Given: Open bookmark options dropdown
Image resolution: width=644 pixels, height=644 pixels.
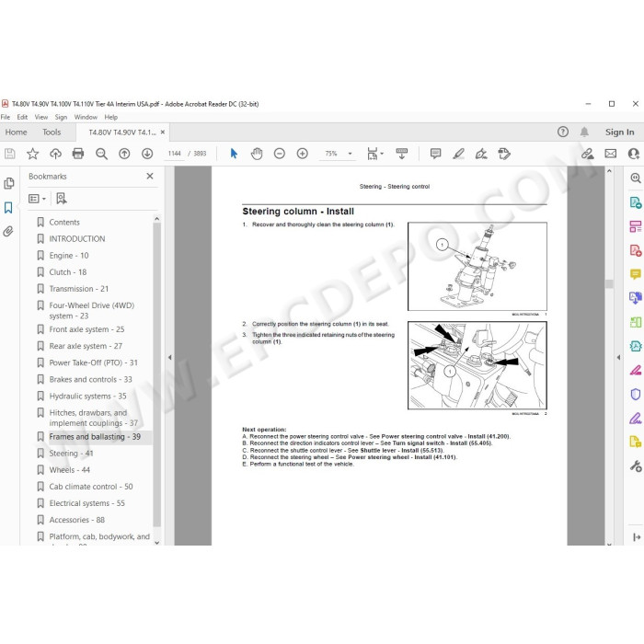Looking at the screenshot, I should pyautogui.click(x=37, y=199).
